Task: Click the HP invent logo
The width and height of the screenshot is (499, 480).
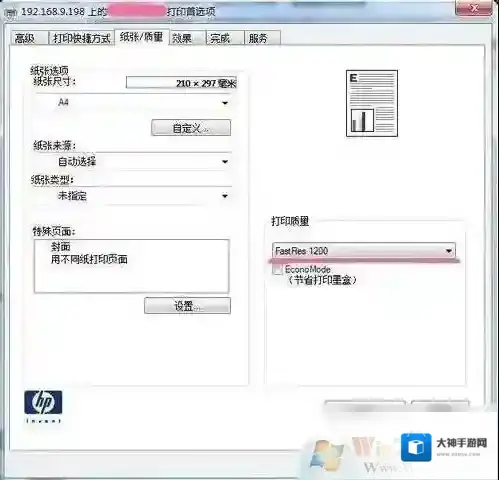Action: pos(43,406)
